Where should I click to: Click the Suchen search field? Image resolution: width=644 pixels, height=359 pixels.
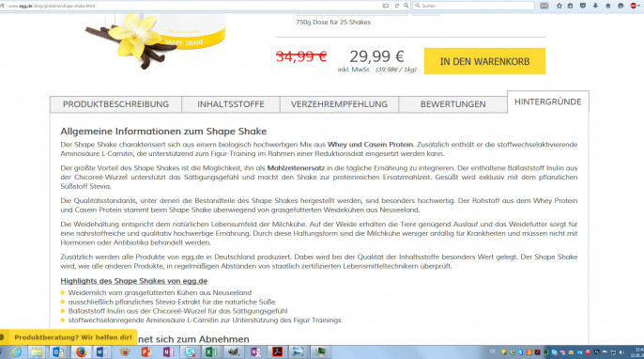(x=473, y=6)
